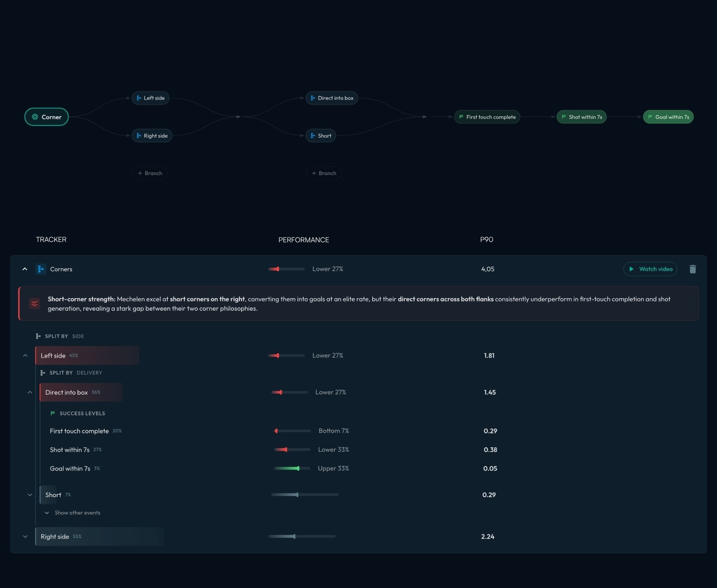
Task: Click the red trend insight icon
Action: click(34, 304)
